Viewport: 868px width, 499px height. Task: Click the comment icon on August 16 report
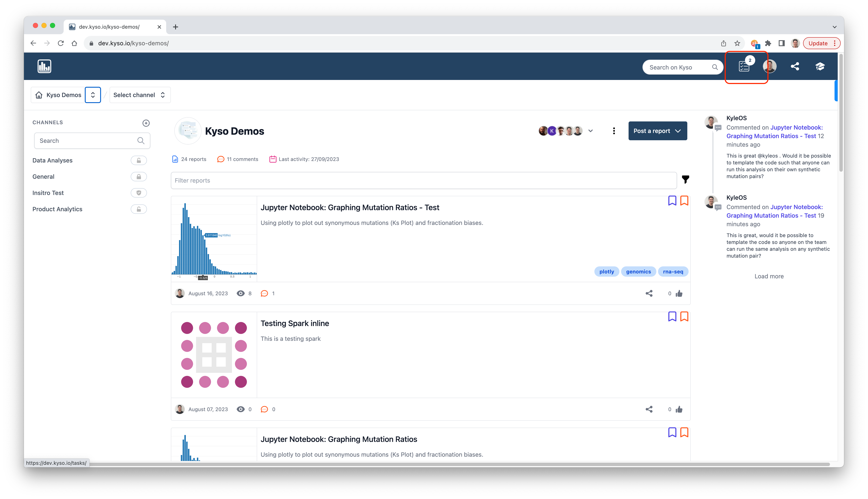(x=264, y=293)
